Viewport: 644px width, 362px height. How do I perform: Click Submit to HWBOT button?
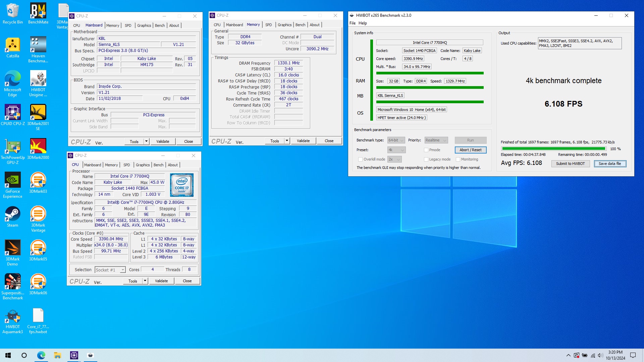570,164
